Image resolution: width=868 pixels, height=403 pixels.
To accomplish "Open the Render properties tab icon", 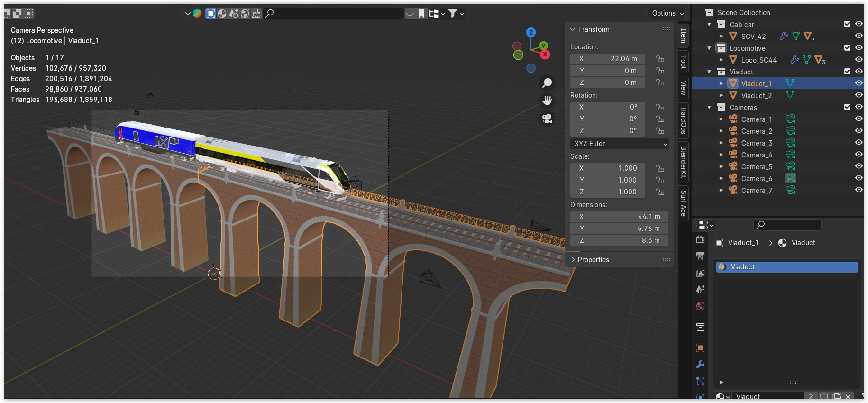I will 700,239.
